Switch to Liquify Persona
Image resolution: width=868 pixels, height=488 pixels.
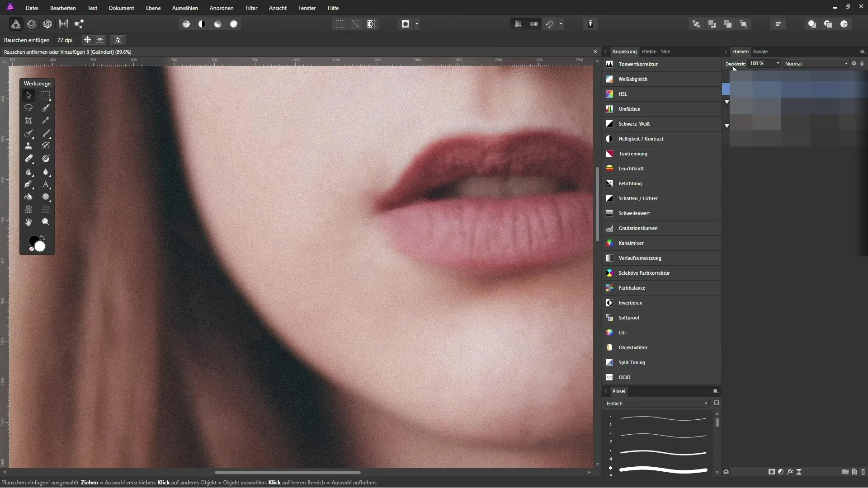32,24
